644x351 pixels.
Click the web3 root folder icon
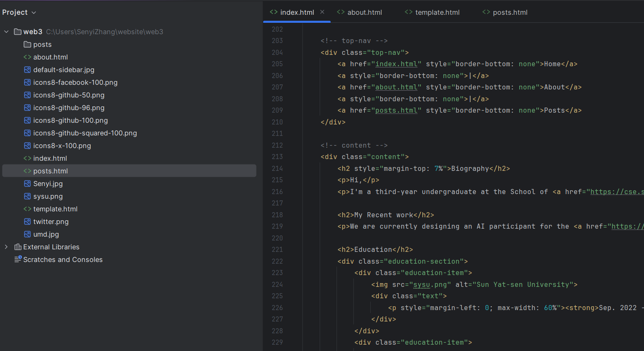[18, 32]
